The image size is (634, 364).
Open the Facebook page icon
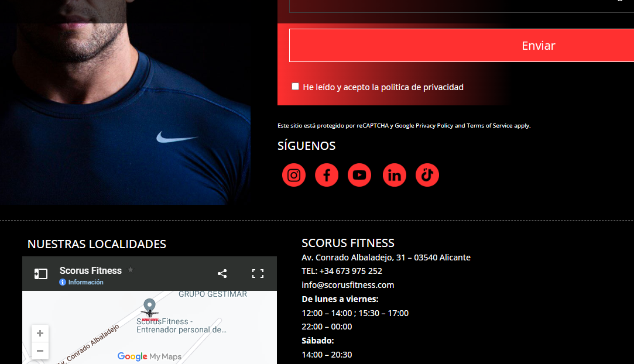pyautogui.click(x=327, y=175)
